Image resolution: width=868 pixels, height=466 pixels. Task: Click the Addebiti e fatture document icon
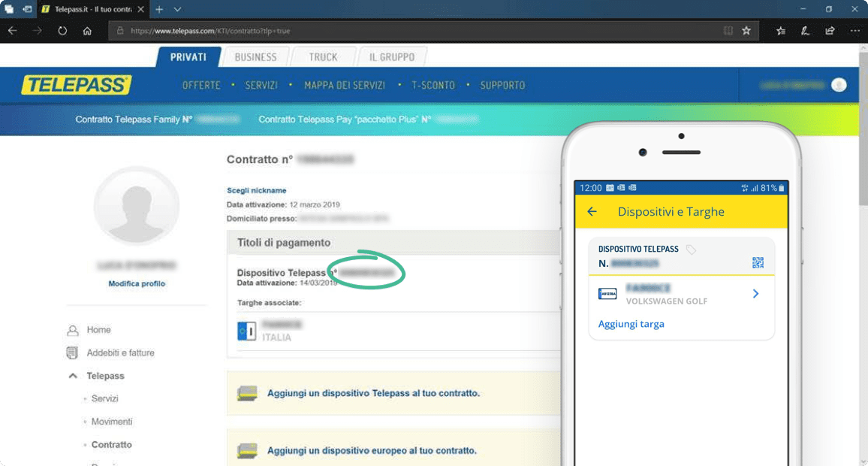pyautogui.click(x=72, y=353)
